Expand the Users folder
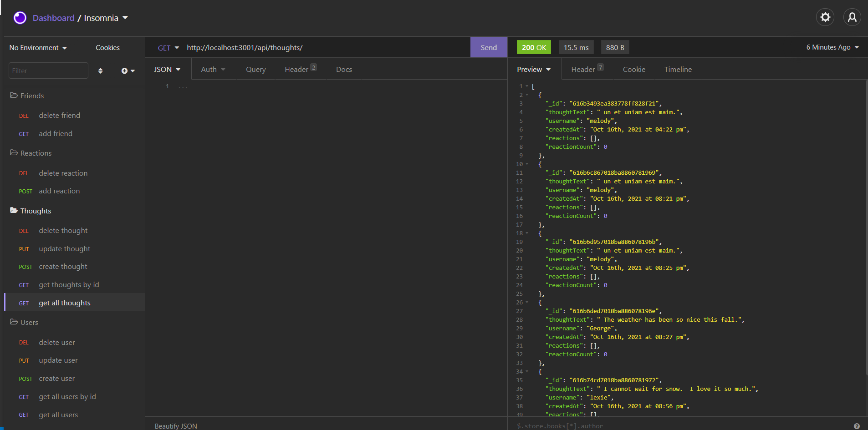Image resolution: width=868 pixels, height=430 pixels. coord(24,322)
